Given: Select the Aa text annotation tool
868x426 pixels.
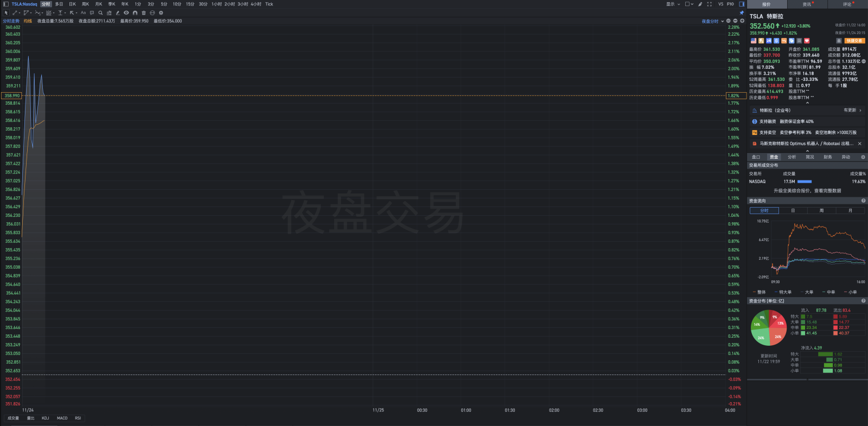Looking at the screenshot, I should click(x=83, y=12).
